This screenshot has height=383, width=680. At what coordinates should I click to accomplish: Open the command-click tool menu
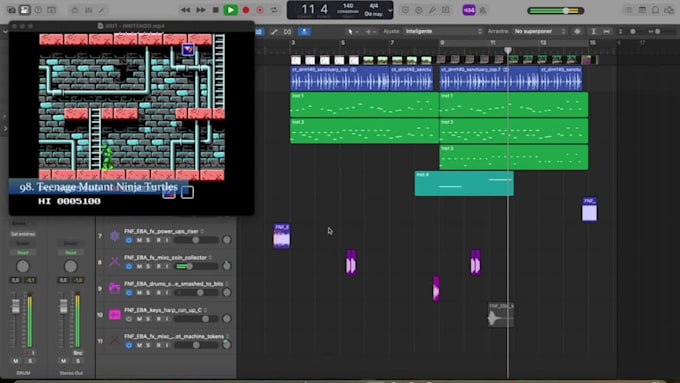click(x=369, y=31)
